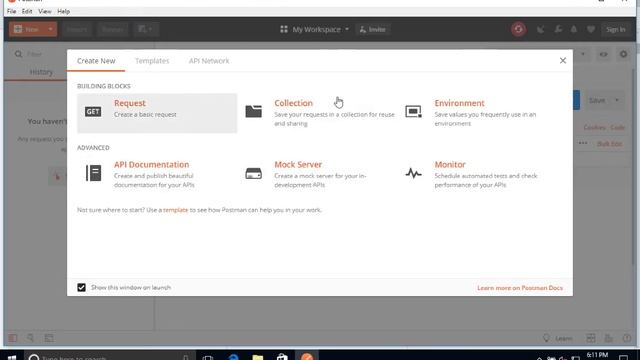
Task: Click the Invite button
Action: tap(373, 29)
